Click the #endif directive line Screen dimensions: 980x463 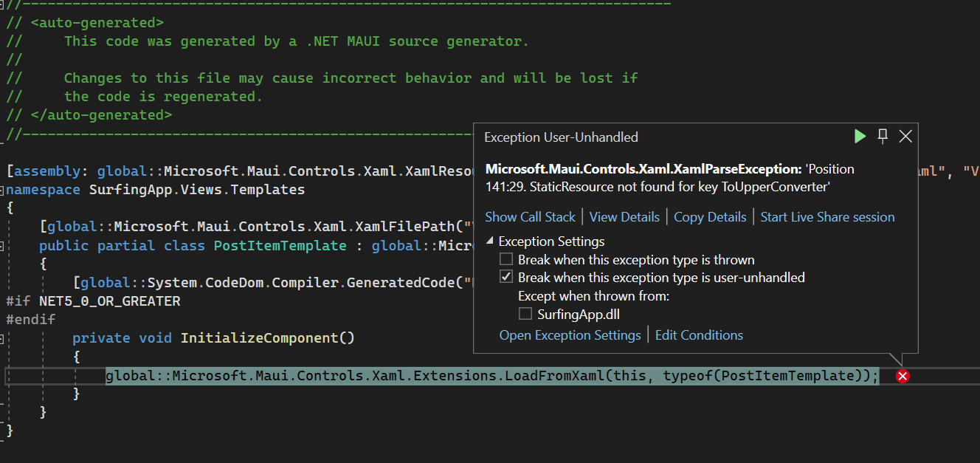point(30,320)
